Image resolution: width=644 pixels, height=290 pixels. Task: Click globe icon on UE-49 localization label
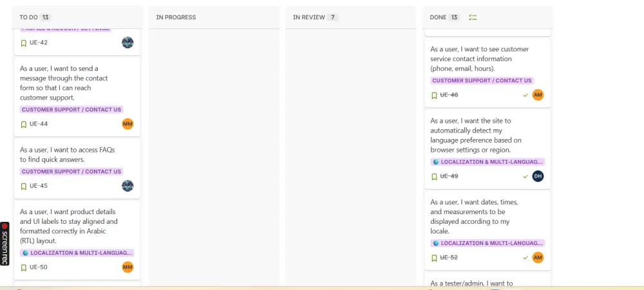click(436, 162)
